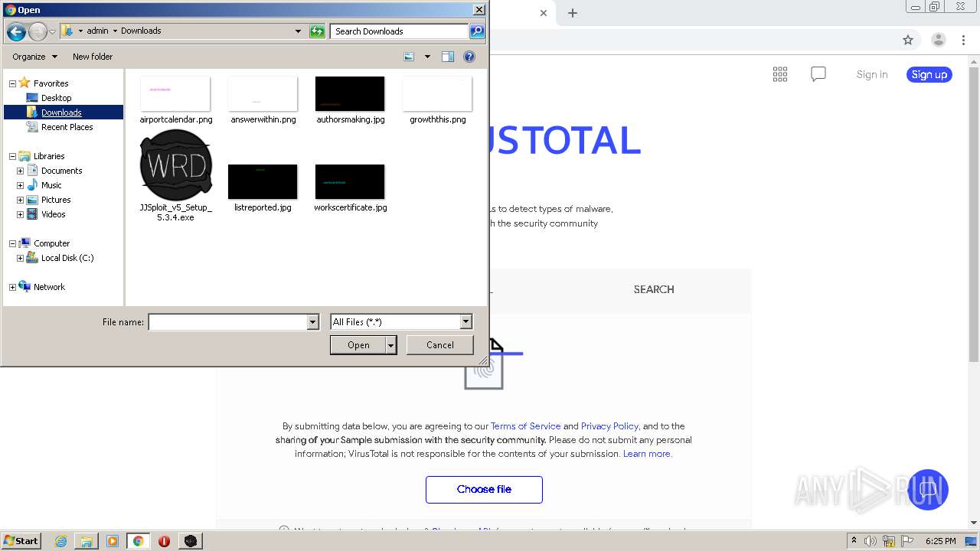This screenshot has width=980, height=551.
Task: Click the Open button
Action: (x=358, y=345)
